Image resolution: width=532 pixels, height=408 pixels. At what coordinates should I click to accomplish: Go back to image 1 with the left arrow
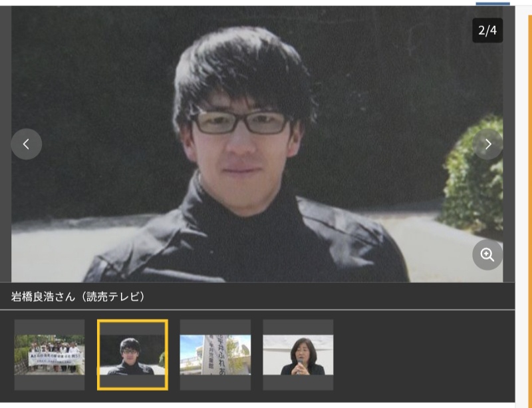coord(27,144)
